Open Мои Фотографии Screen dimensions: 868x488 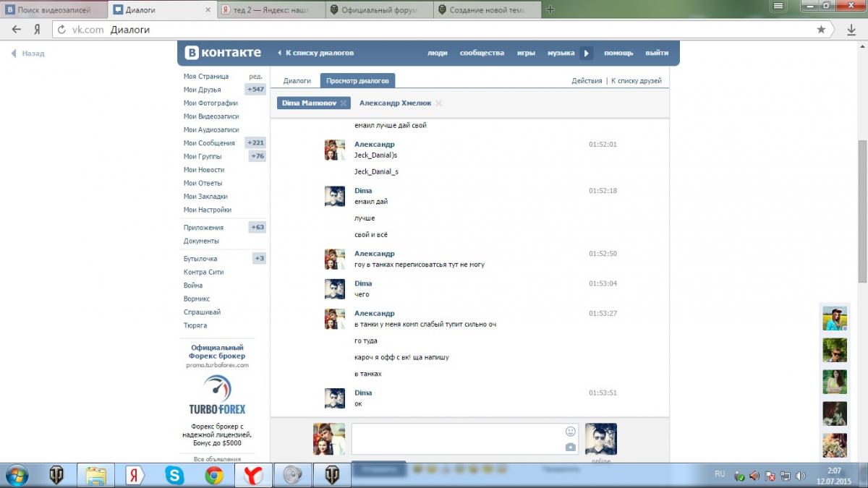click(210, 103)
